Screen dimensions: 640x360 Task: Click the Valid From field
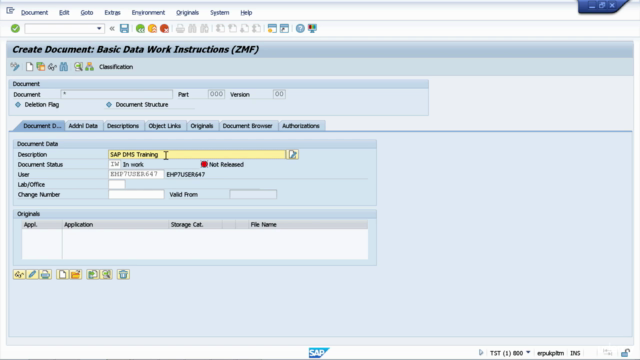click(x=253, y=195)
